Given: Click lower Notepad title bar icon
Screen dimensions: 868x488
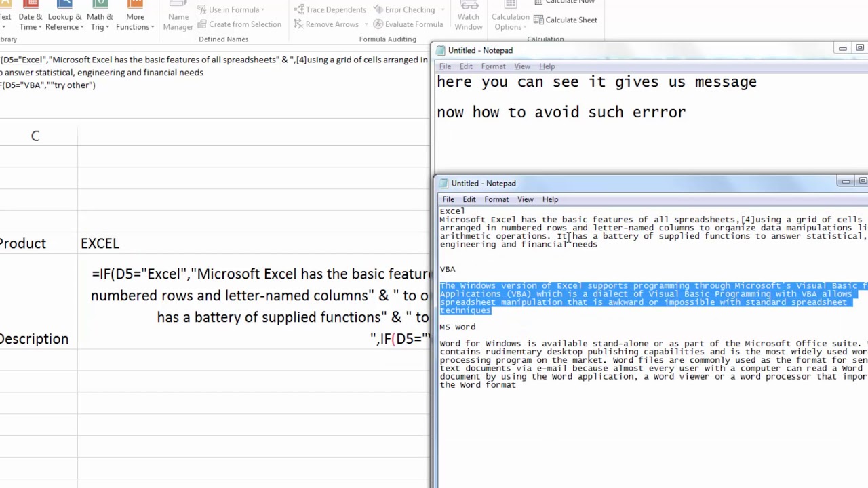Looking at the screenshot, I should click(444, 183).
